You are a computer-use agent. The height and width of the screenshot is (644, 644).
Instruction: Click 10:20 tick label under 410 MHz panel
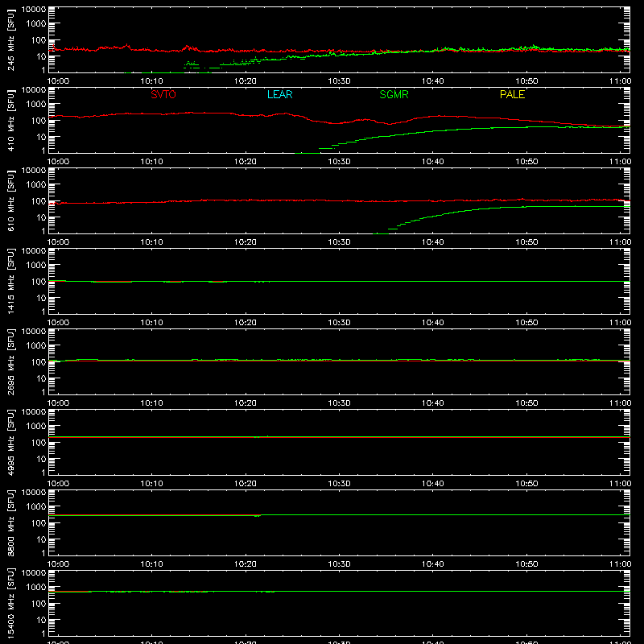click(246, 162)
